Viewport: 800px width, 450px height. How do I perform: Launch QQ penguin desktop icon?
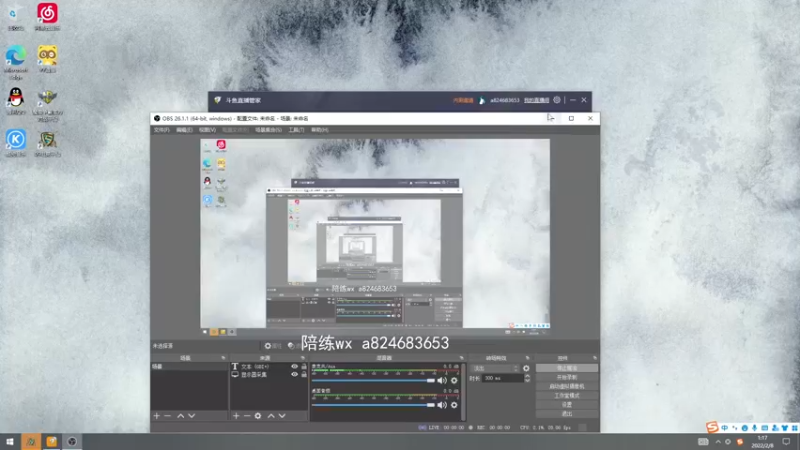[16, 100]
